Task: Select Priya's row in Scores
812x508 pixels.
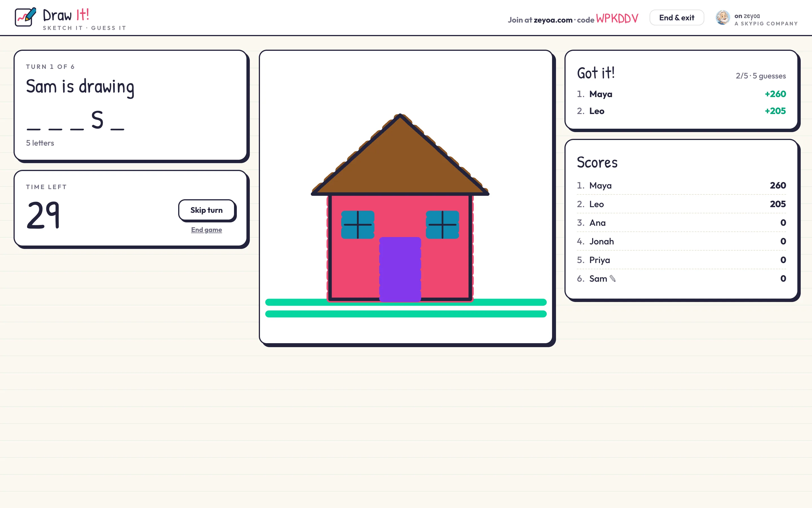Action: point(681,260)
